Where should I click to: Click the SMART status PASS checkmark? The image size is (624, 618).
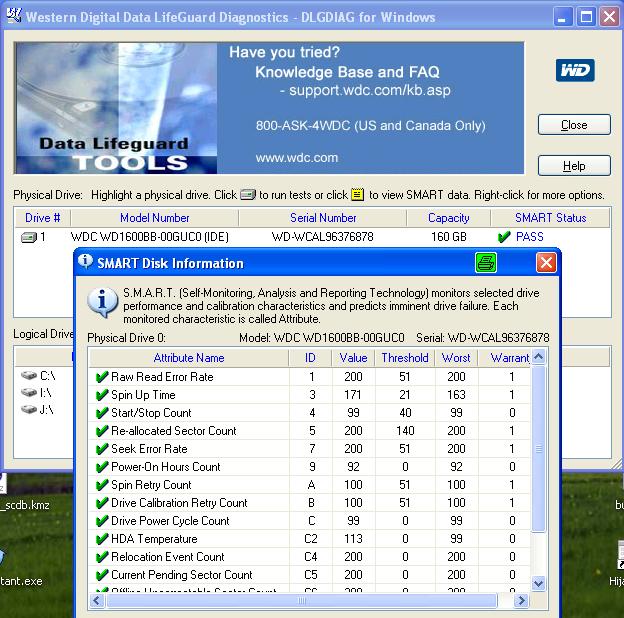(504, 237)
